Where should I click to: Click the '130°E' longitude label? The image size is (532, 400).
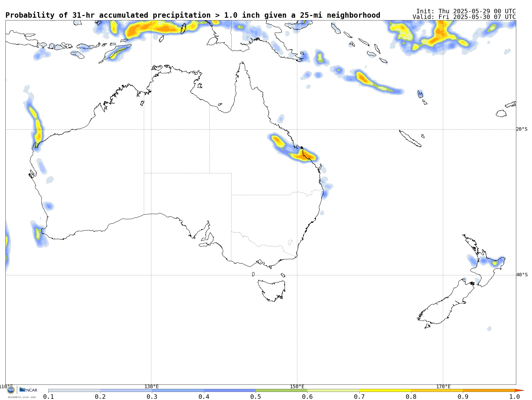(x=151, y=387)
